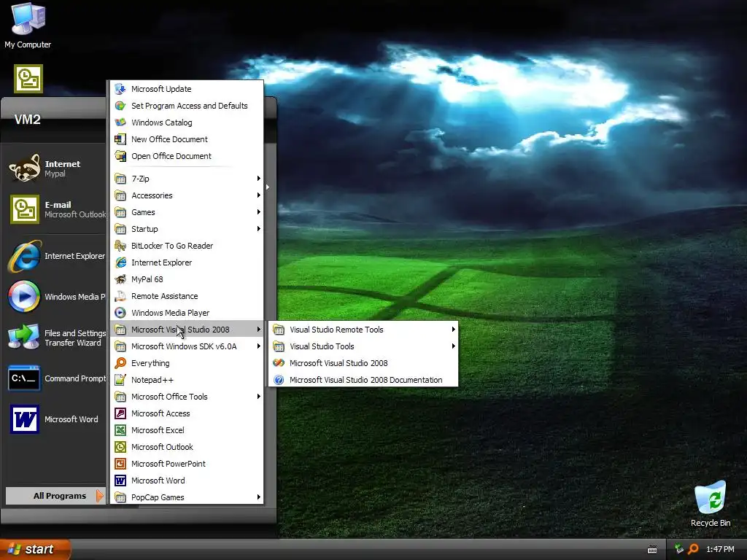Open the Windows Media Player icon in the left pane
Screen dimensions: 747x560
[24, 296]
